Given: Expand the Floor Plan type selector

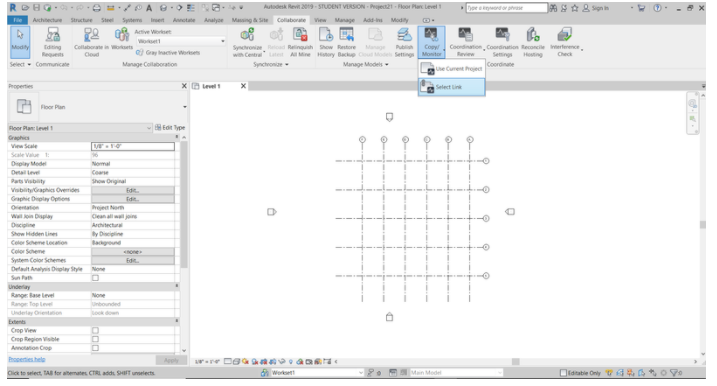Looking at the screenshot, I should pyautogui.click(x=98, y=107).
